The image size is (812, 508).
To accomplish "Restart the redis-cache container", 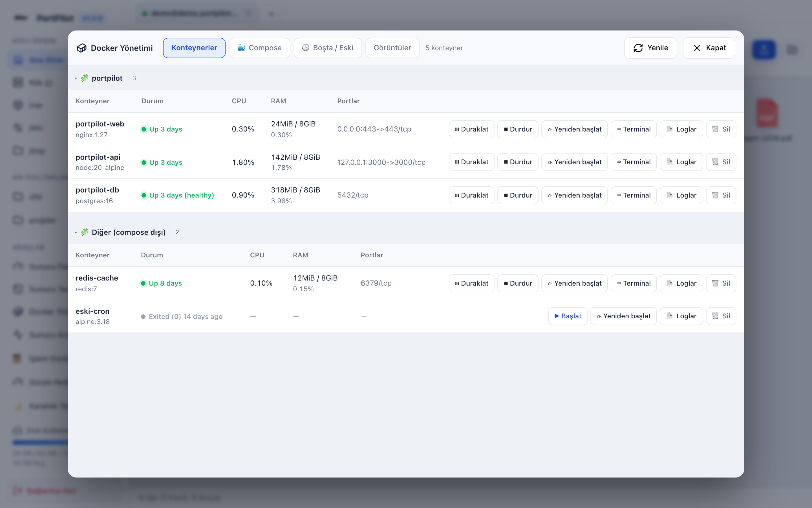I will click(574, 283).
